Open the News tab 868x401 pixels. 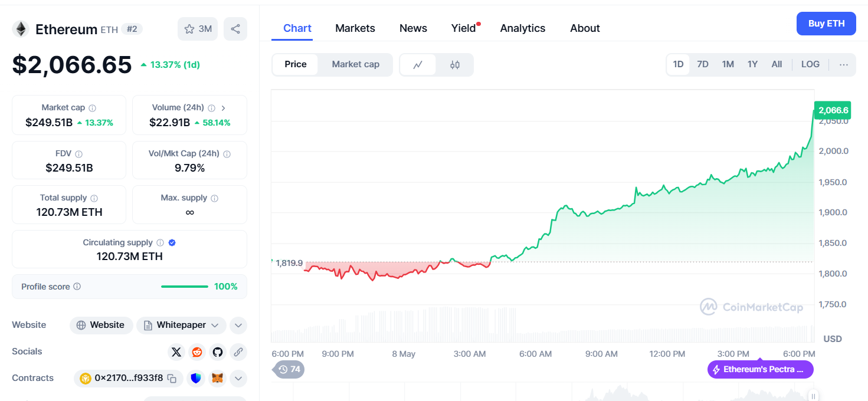point(413,28)
